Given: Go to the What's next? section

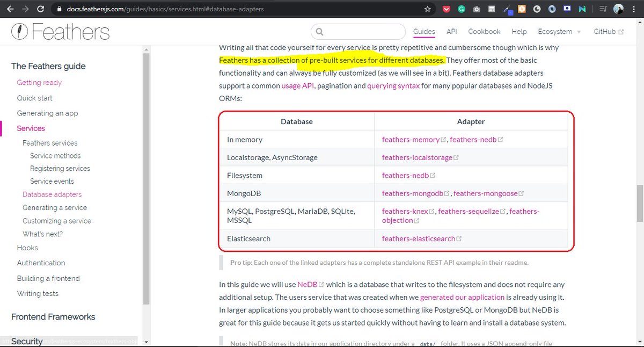Looking at the screenshot, I should tap(42, 234).
